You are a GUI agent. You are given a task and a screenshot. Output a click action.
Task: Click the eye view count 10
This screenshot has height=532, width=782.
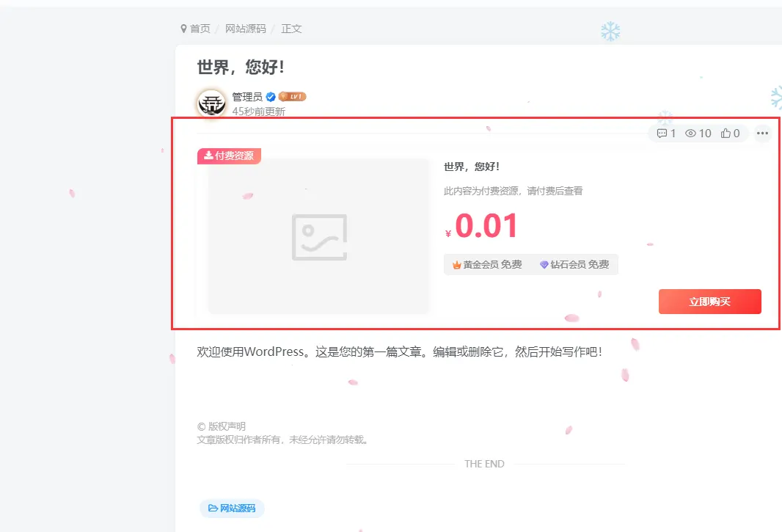[698, 134]
